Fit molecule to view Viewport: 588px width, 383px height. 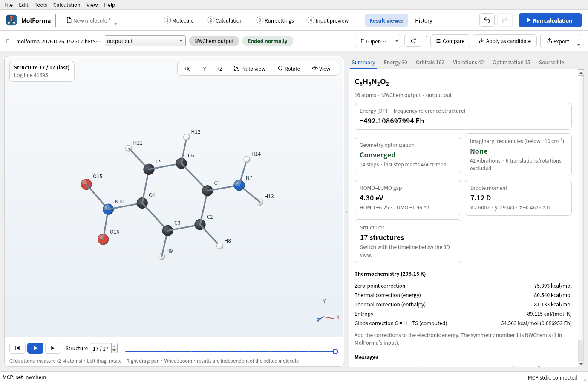coord(250,69)
